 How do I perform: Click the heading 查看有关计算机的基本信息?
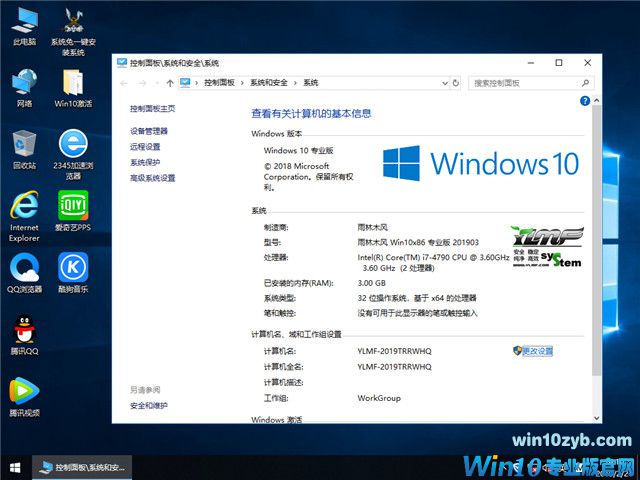(311, 113)
